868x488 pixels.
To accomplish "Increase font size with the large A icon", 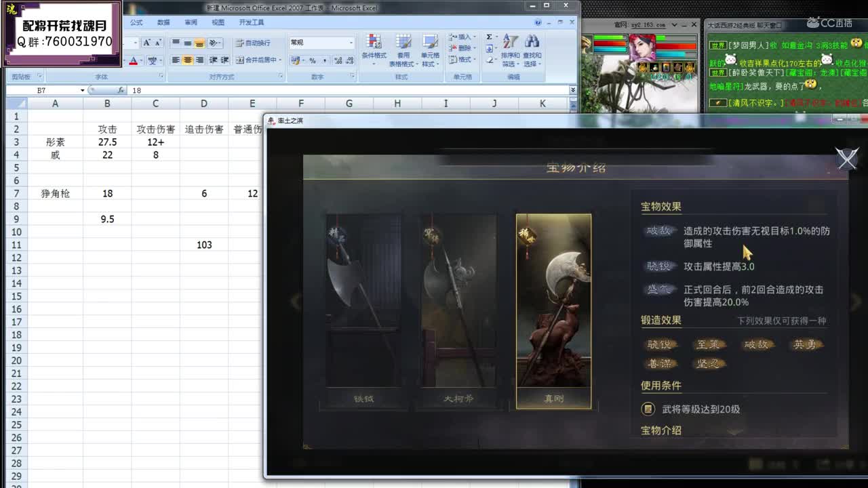I will (x=146, y=43).
